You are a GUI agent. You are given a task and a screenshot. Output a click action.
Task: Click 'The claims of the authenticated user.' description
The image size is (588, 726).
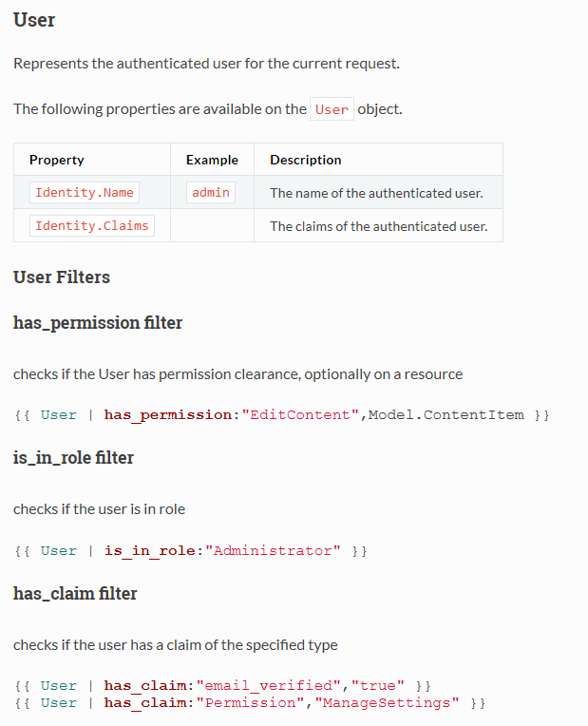click(x=379, y=226)
